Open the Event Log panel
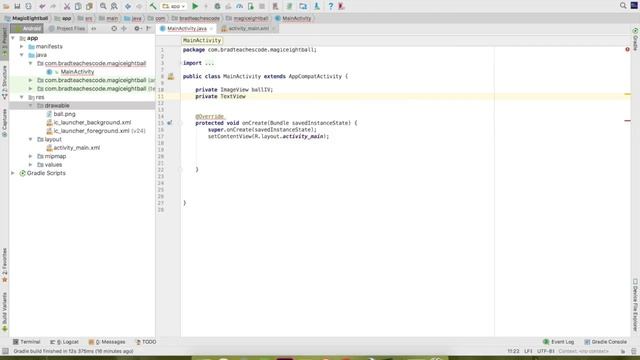Viewport: 640px width, 360px height. pyautogui.click(x=559, y=342)
